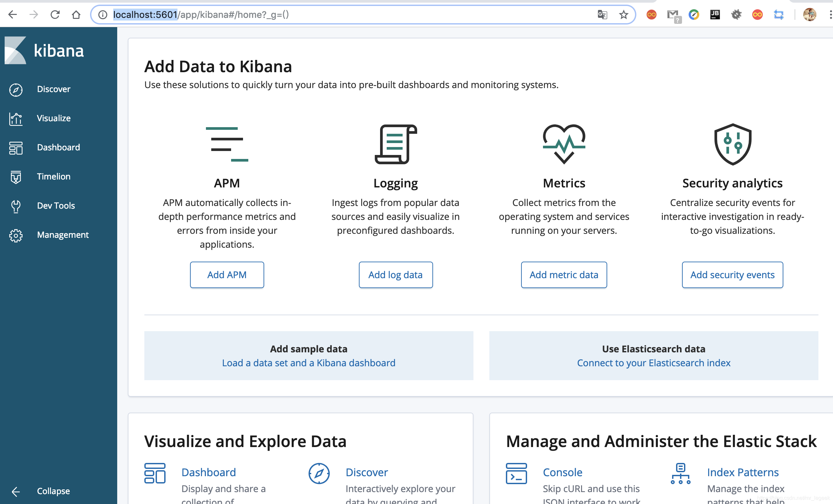Viewport: 833px width, 504px height.
Task: Click the browser reload icon
Action: (x=55, y=15)
